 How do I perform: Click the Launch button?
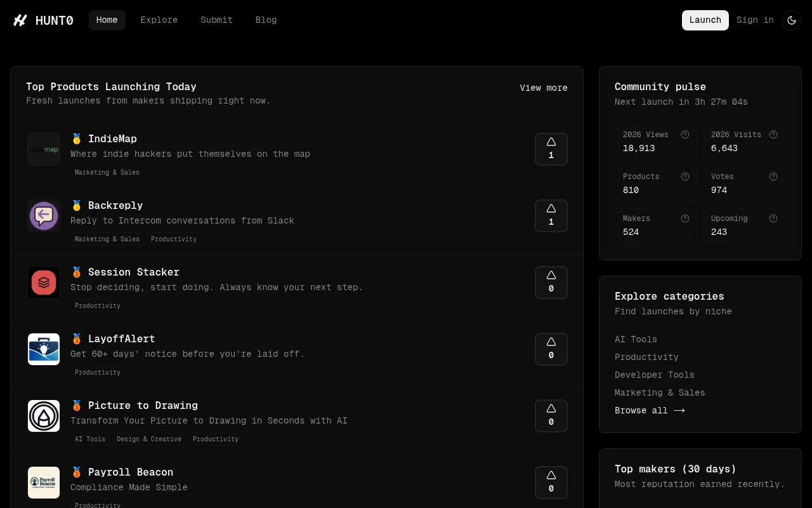tap(705, 20)
